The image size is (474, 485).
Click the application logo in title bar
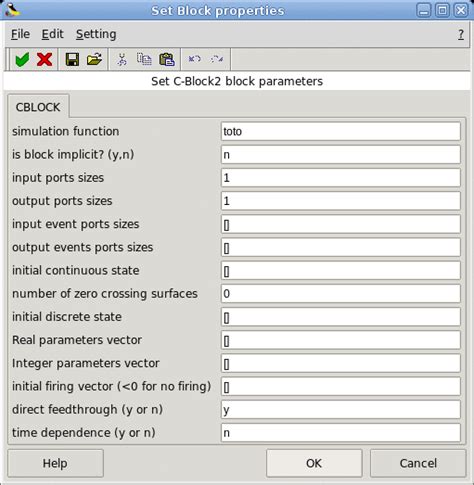click(x=12, y=10)
